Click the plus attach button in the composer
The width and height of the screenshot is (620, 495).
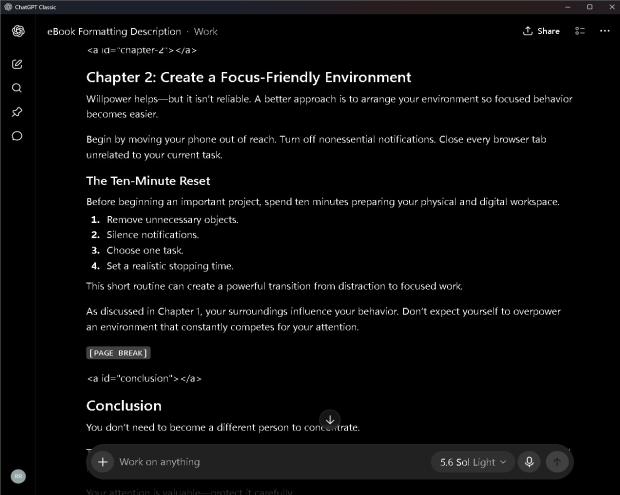pos(103,462)
